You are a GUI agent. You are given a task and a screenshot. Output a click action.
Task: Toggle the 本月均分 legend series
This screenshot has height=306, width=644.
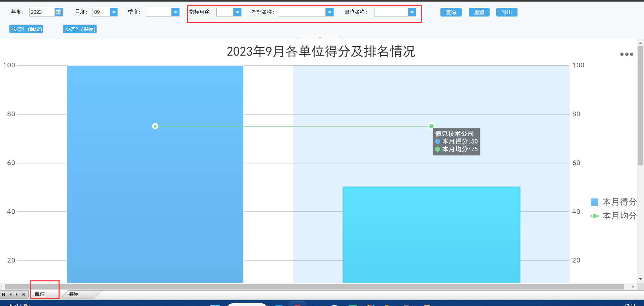(614, 216)
